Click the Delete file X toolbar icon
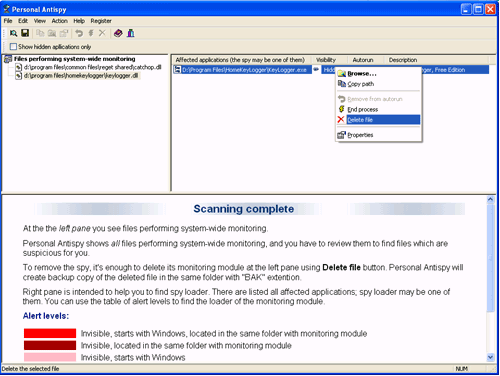Viewport: 500px width, 376px height. [x=102, y=33]
